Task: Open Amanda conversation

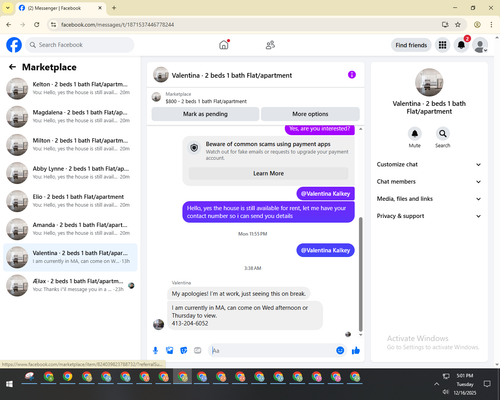Action: (x=70, y=229)
